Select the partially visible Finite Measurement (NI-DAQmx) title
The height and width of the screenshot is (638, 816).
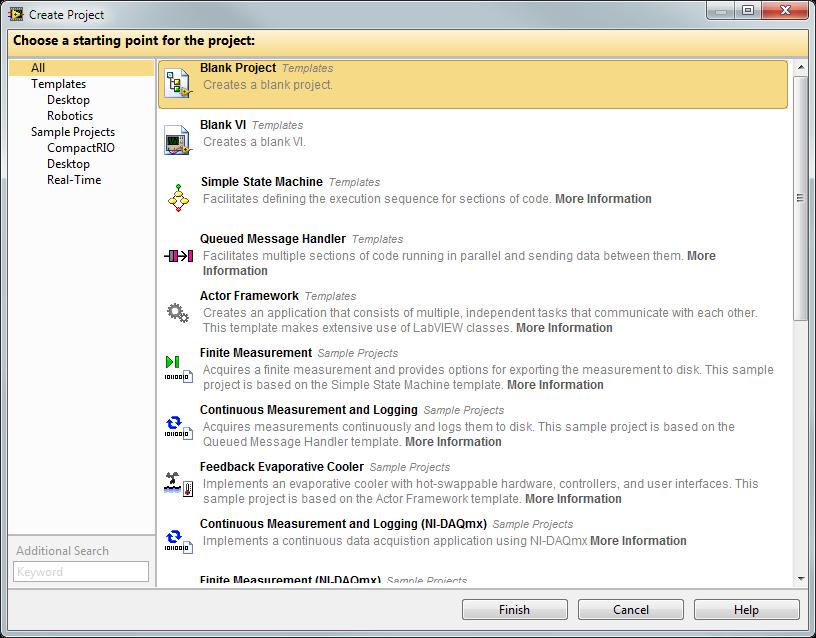click(x=290, y=580)
